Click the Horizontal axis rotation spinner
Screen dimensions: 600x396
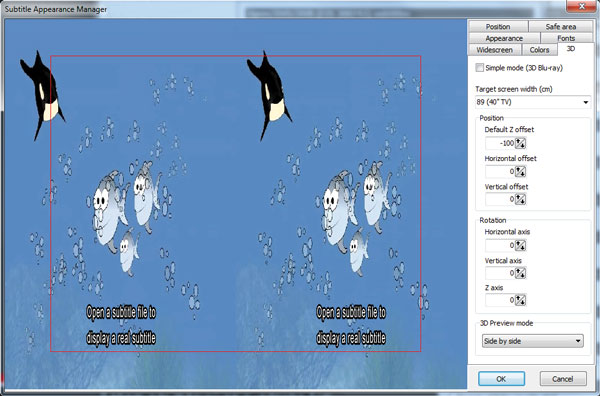[520, 246]
